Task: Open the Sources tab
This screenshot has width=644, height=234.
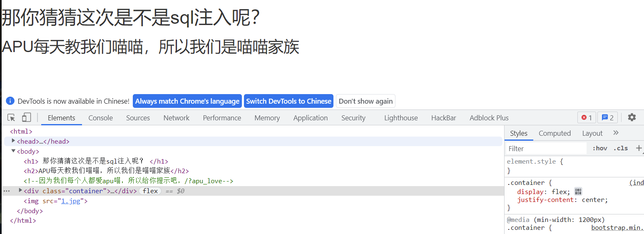Action: click(138, 118)
